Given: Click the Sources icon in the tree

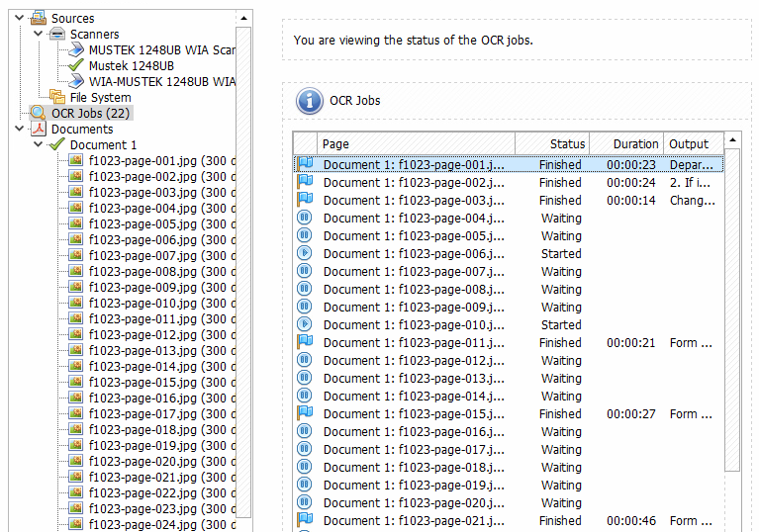Looking at the screenshot, I should 39,18.
